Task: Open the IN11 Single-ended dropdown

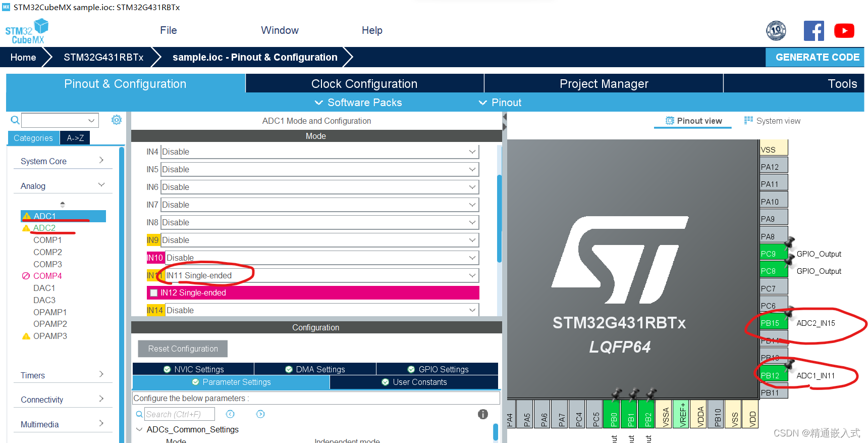Action: tap(322, 275)
